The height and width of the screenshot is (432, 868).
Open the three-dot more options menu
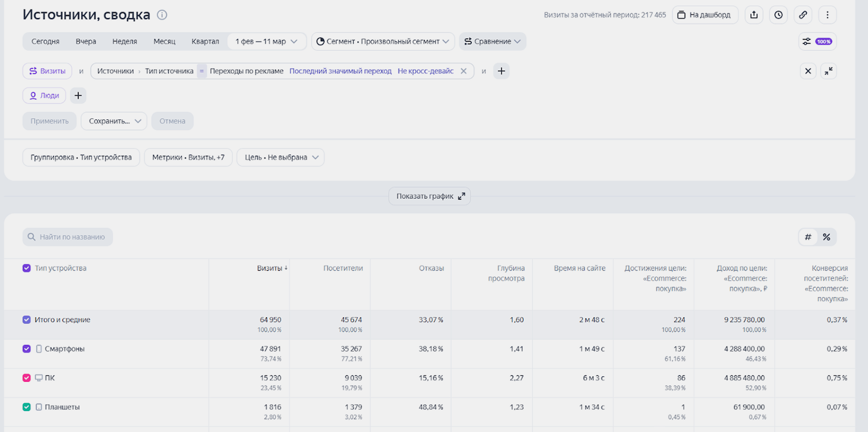tap(827, 15)
